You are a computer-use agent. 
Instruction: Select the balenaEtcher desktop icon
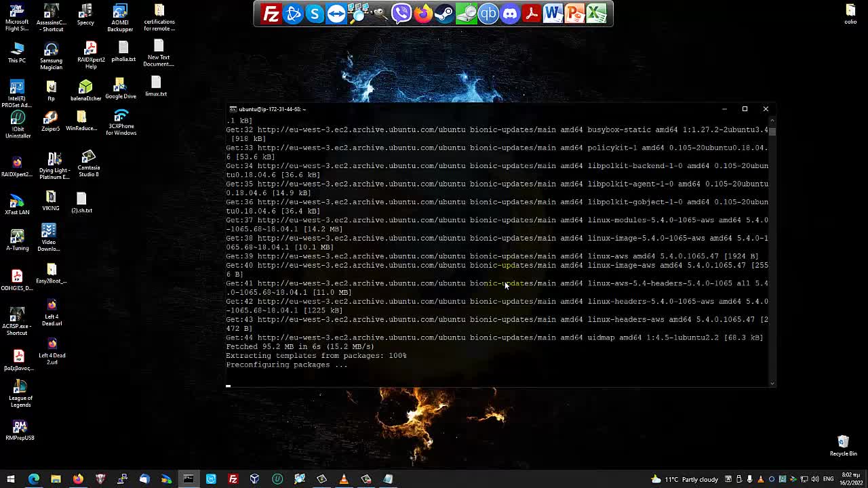pos(85,90)
